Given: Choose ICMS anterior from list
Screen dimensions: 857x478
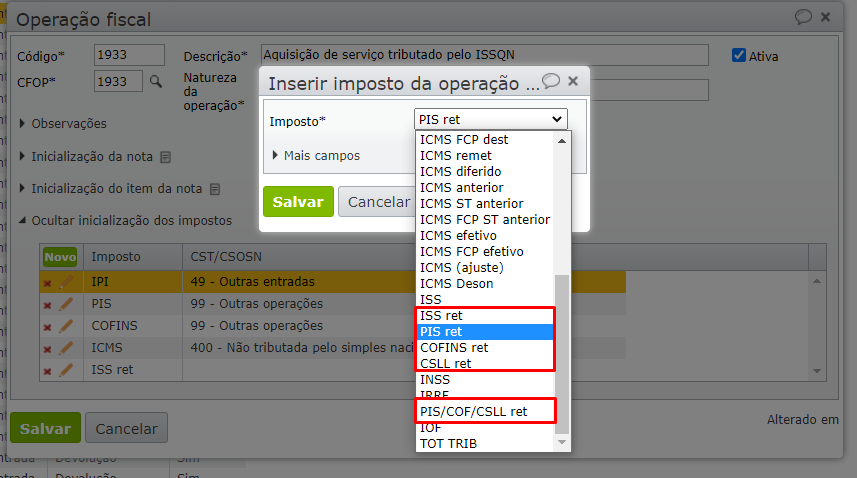Looking at the screenshot, I should click(485, 187).
